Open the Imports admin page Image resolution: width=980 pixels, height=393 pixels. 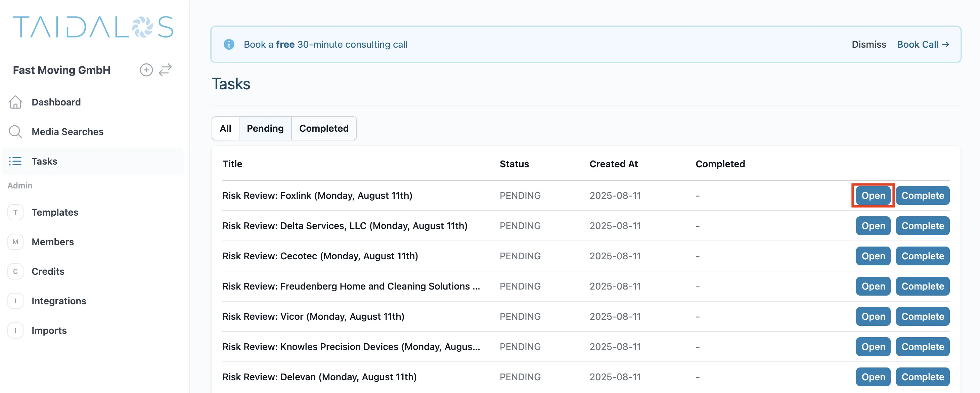pyautogui.click(x=49, y=331)
